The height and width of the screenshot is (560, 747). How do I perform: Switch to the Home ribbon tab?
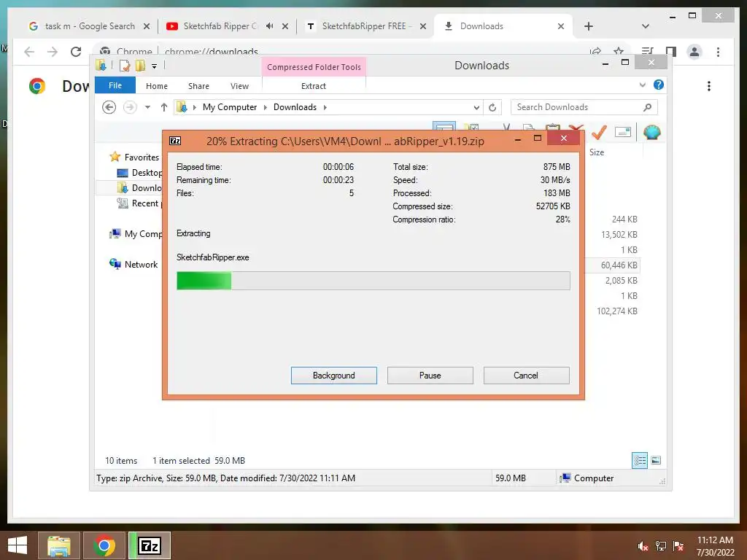coord(157,86)
